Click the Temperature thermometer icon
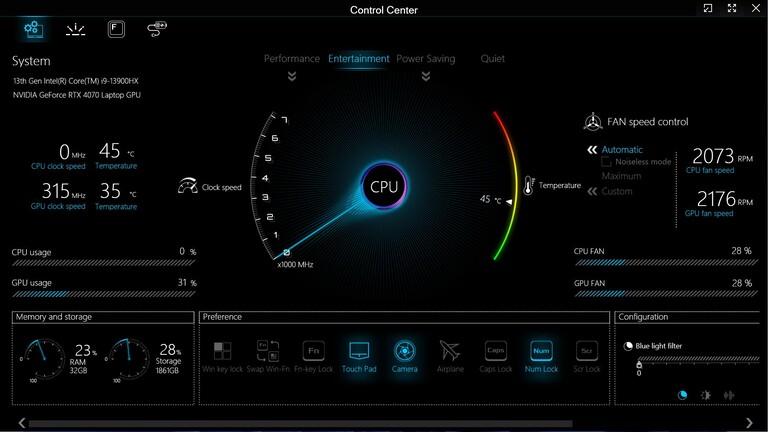Viewport: 768px width, 432px height. [529, 186]
